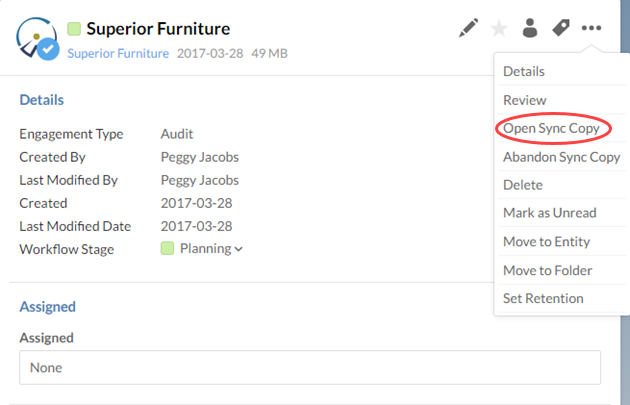Select Details from the menu

(524, 72)
